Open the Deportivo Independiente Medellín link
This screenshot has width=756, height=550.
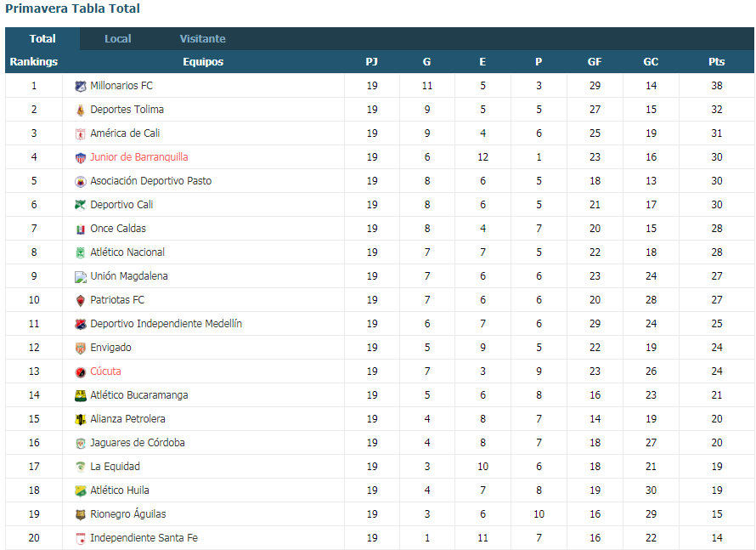166,324
